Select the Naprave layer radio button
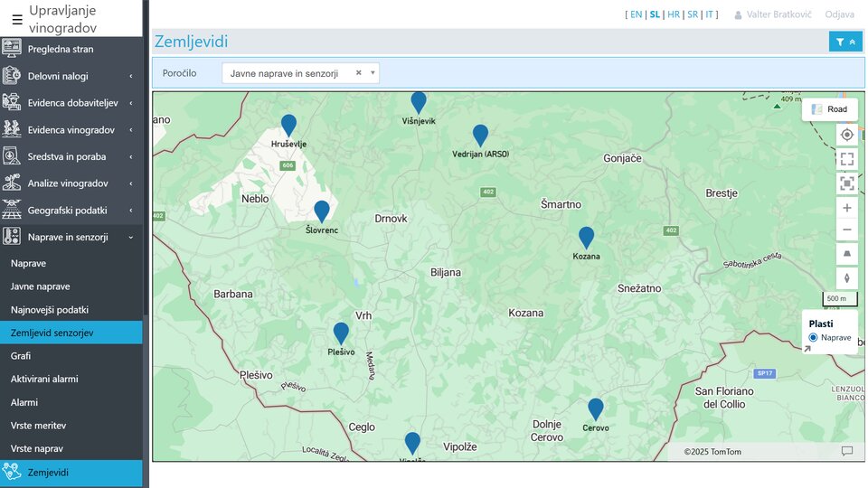This screenshot has width=868, height=488. pos(813,337)
